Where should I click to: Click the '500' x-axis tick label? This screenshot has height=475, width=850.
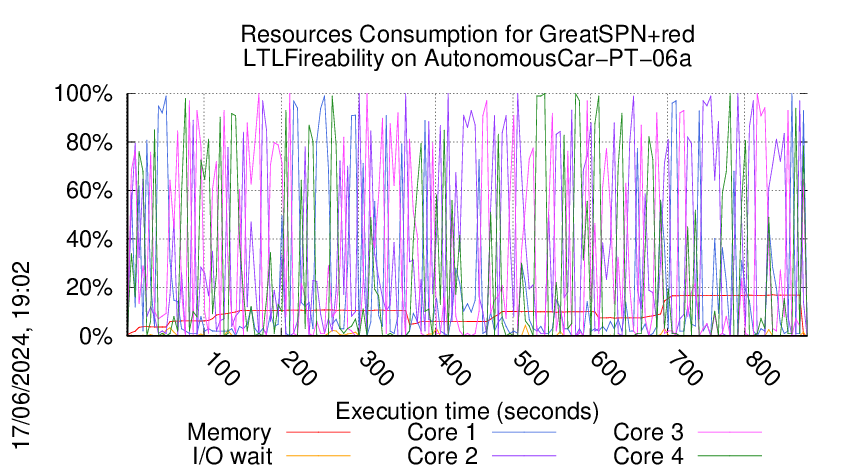pyautogui.click(x=530, y=370)
